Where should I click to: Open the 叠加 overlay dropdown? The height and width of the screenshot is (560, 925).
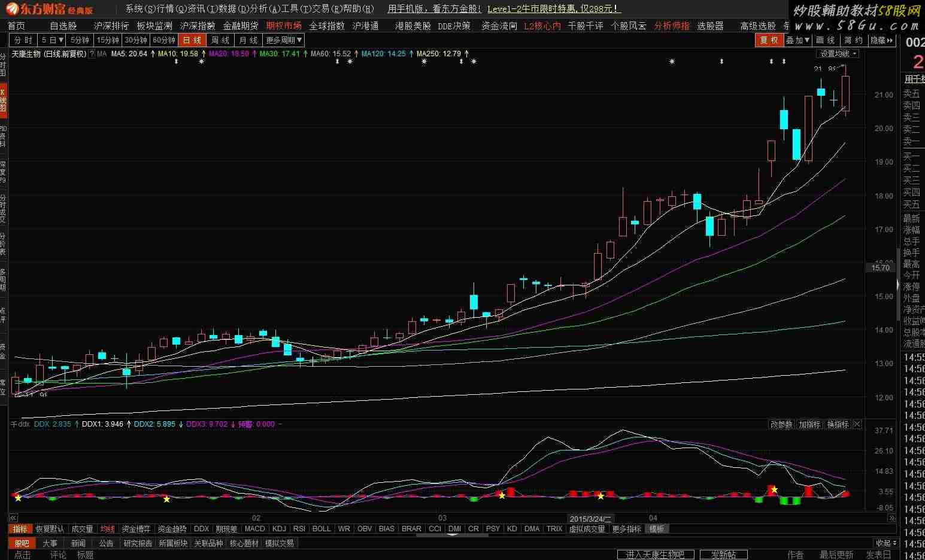798,40
